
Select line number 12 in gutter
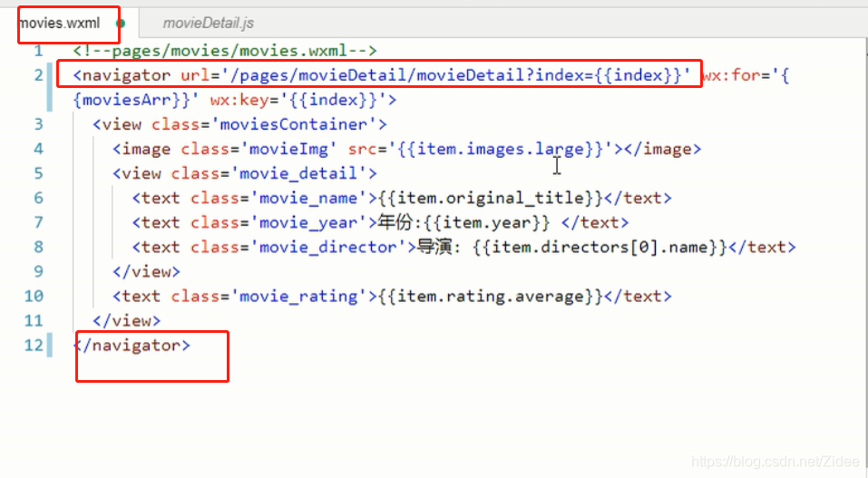point(34,345)
